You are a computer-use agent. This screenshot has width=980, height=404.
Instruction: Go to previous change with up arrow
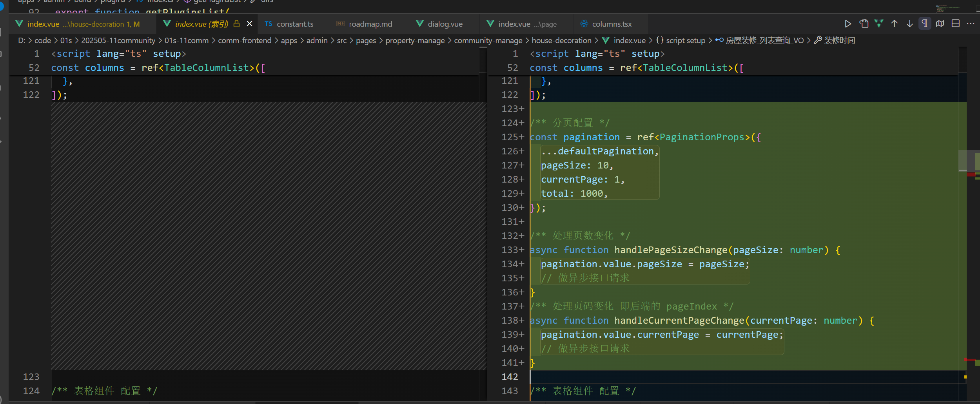point(894,24)
